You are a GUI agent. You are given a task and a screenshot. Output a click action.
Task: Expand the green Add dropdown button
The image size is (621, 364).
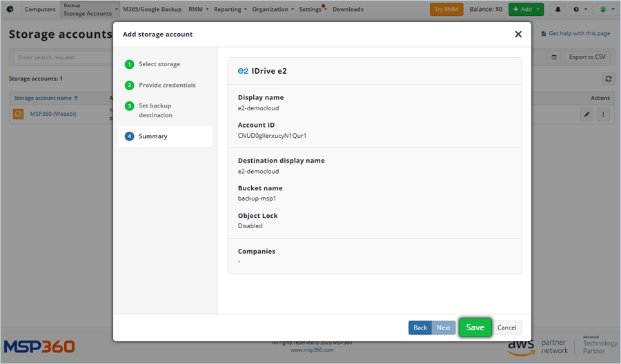point(526,10)
